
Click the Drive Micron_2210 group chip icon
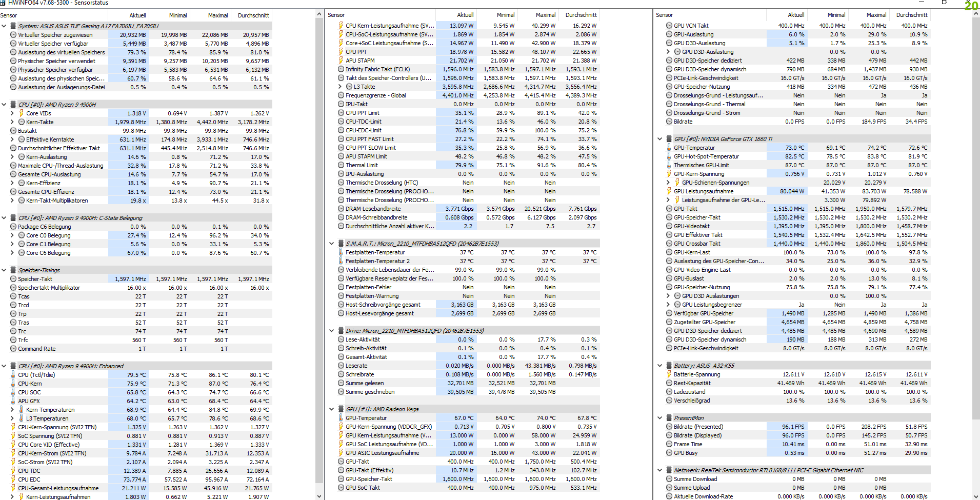(341, 331)
